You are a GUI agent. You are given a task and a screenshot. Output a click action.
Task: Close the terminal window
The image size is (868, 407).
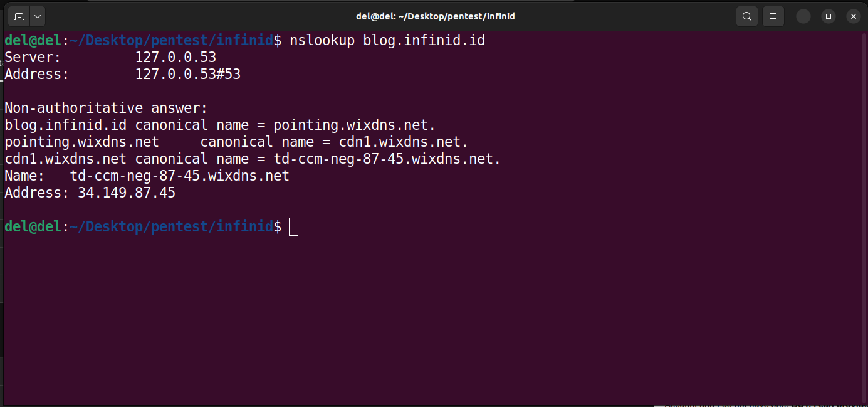point(853,16)
